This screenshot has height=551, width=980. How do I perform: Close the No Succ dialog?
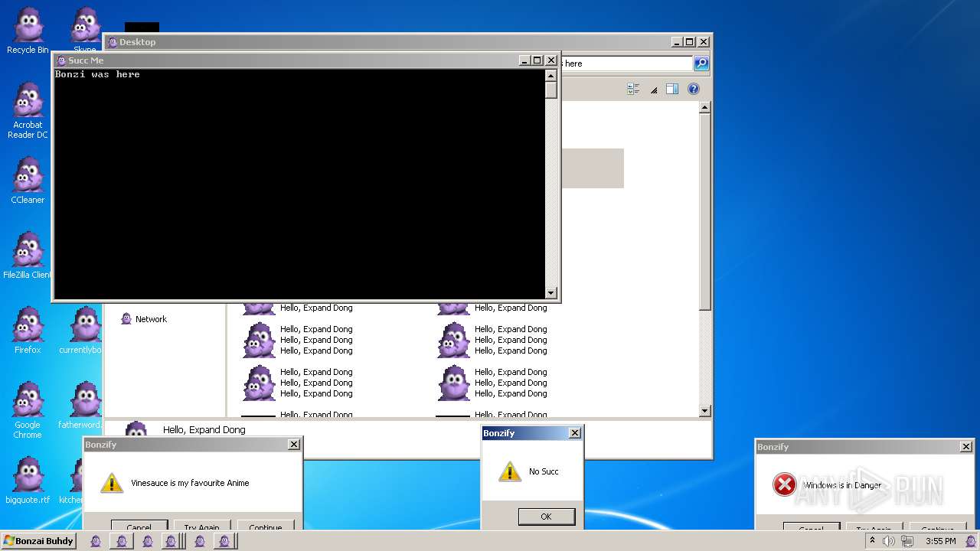coord(575,433)
